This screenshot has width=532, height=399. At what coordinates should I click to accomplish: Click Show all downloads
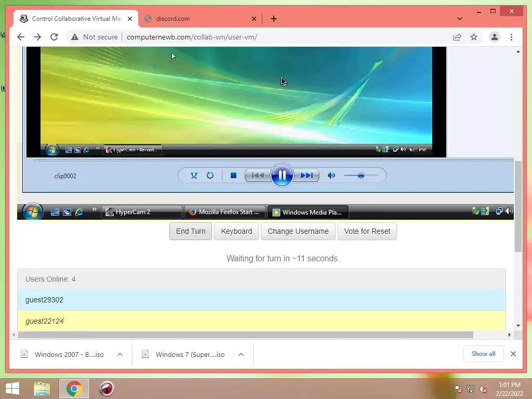[x=484, y=354]
